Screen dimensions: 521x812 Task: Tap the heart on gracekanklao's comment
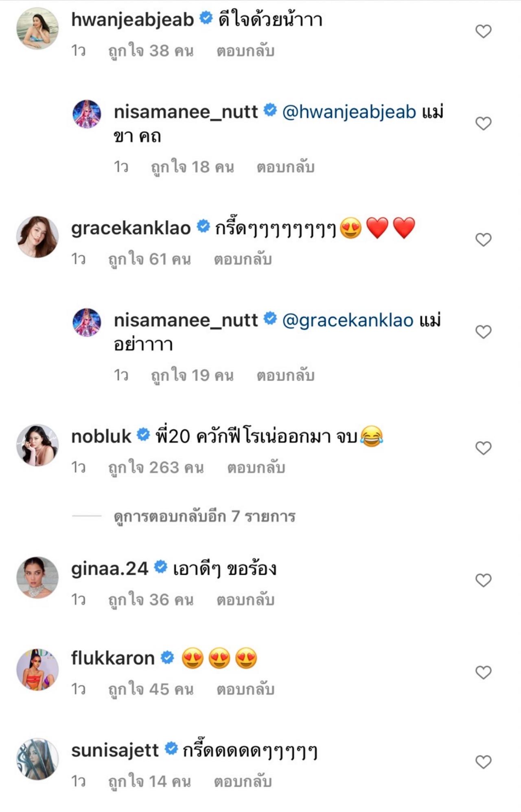pos(484,240)
